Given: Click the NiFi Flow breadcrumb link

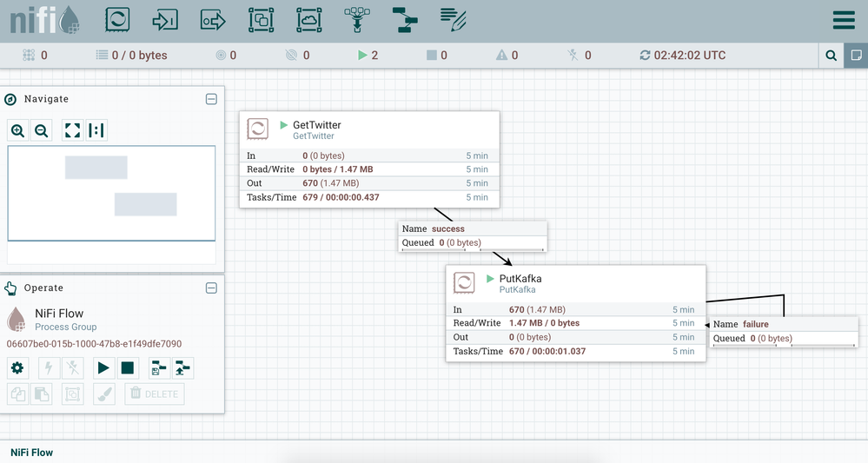Looking at the screenshot, I should pos(31,453).
